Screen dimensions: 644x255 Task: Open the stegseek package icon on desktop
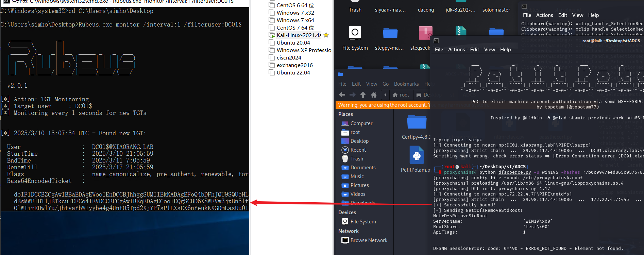(x=425, y=33)
